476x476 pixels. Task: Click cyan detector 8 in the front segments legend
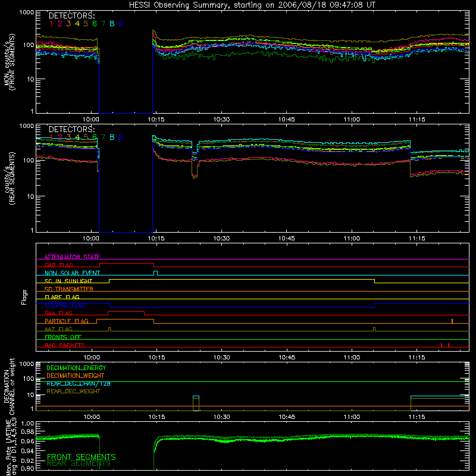pos(112,24)
